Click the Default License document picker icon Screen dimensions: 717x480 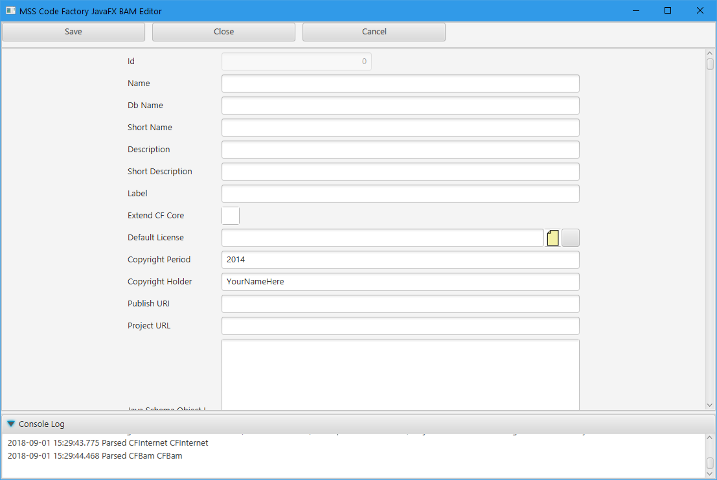[x=552, y=238]
